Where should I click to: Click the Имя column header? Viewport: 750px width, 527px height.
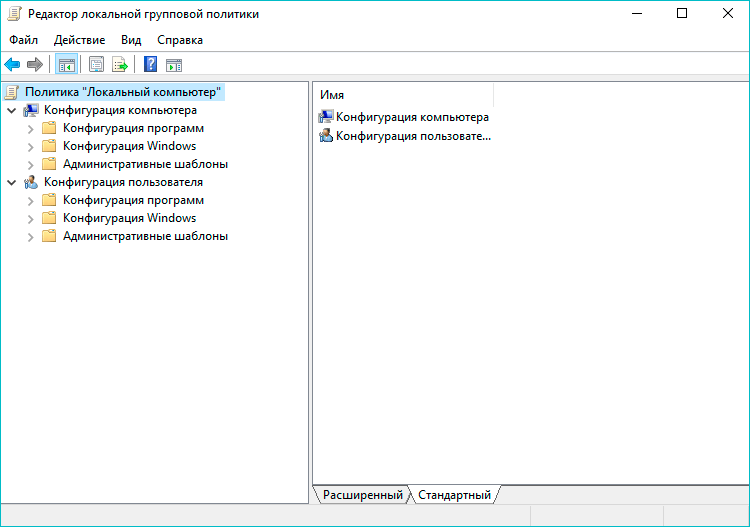click(x=403, y=95)
